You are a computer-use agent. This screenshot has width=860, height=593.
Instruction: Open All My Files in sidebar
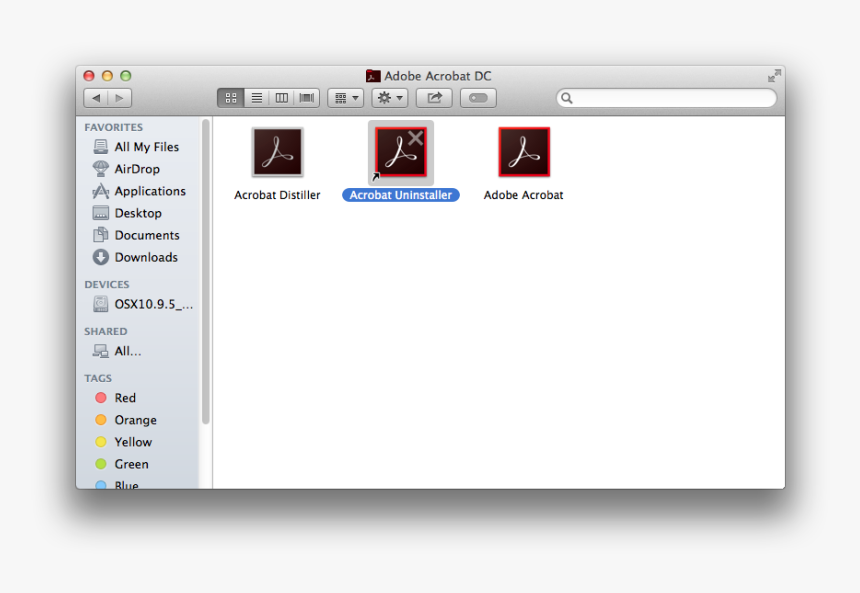click(x=137, y=147)
